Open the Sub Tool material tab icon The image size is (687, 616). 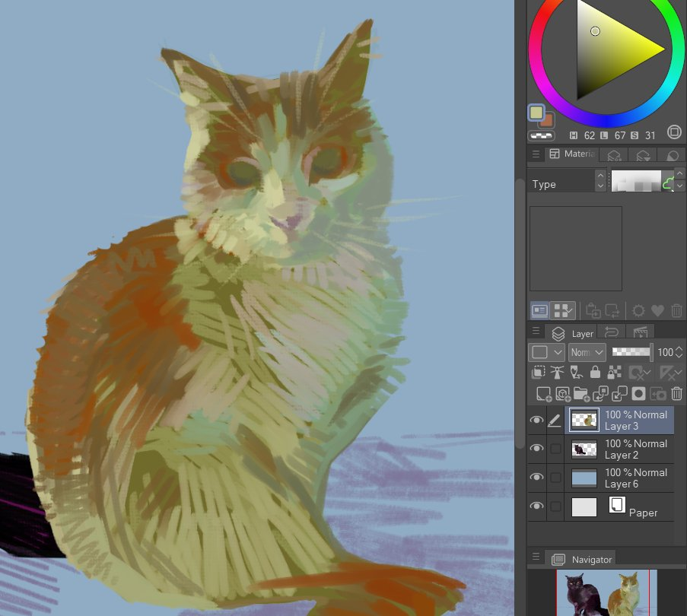[x=614, y=155]
